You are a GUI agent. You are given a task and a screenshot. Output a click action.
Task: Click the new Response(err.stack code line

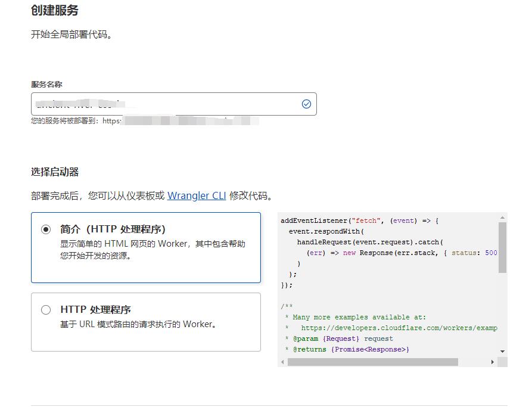pyautogui.click(x=402, y=253)
